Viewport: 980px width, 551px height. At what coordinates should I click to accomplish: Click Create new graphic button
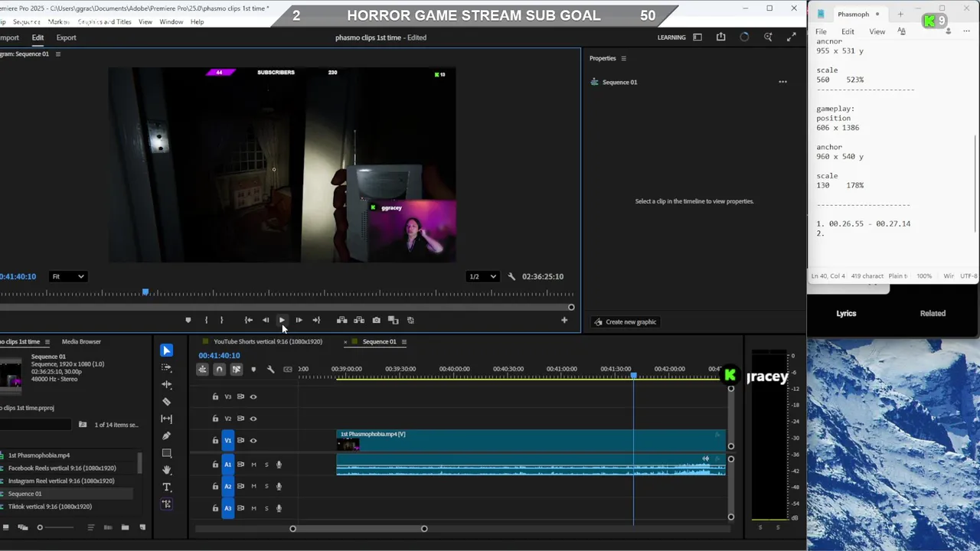626,321
